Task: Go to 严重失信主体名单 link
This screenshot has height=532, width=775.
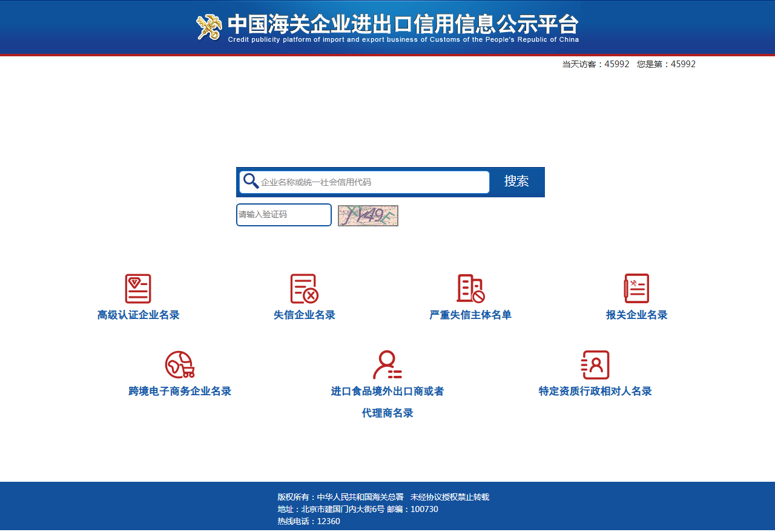Action: pyautogui.click(x=470, y=315)
